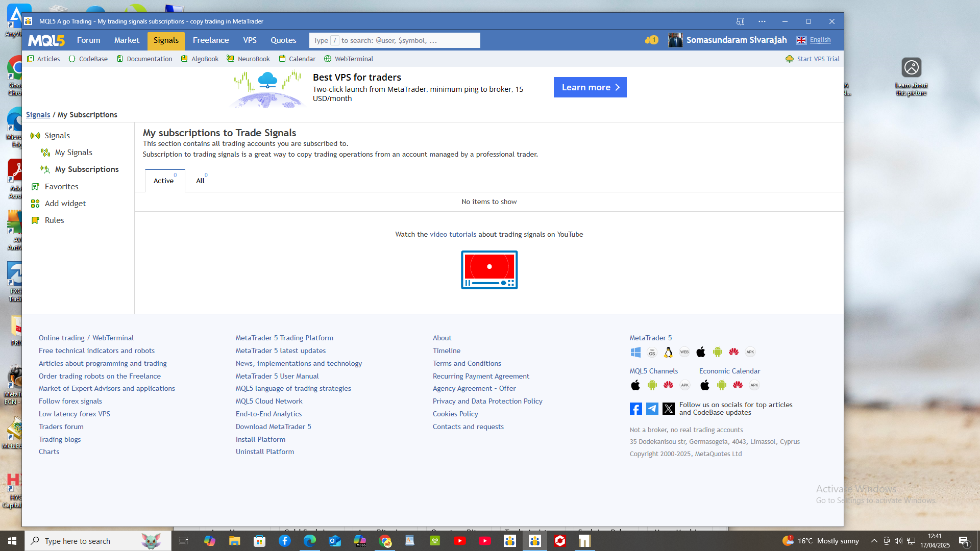Click the taskbar search box
980x551 pixels.
98,541
